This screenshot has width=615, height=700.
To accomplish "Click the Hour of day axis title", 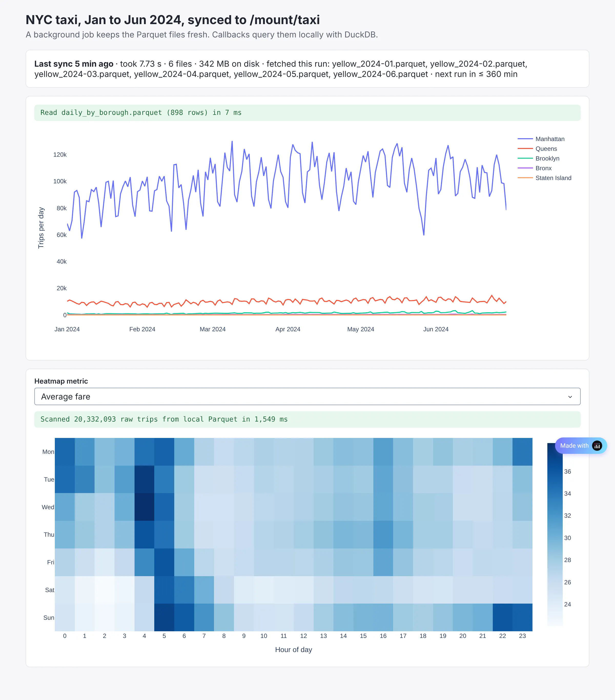I will point(294,650).
